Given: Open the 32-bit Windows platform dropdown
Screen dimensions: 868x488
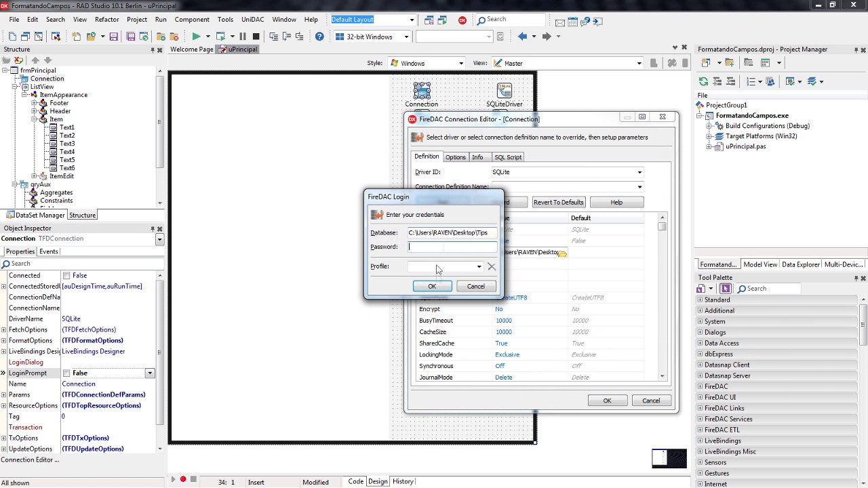Looking at the screenshot, I should [x=406, y=37].
